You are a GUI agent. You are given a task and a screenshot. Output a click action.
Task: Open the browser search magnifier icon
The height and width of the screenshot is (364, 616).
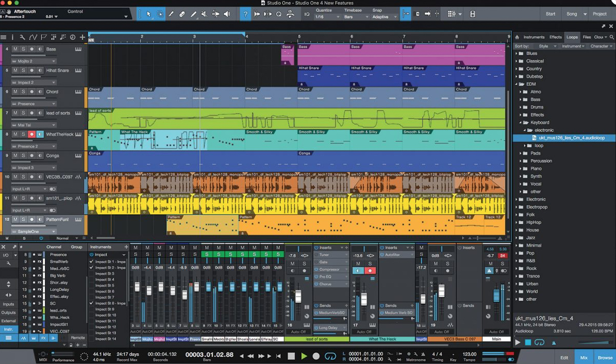coord(612,37)
